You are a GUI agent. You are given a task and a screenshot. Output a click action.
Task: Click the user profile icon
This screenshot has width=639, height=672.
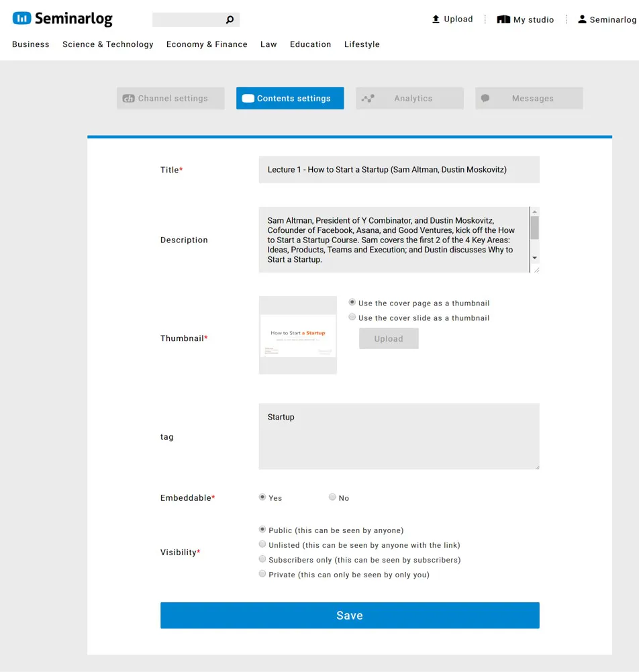582,19
